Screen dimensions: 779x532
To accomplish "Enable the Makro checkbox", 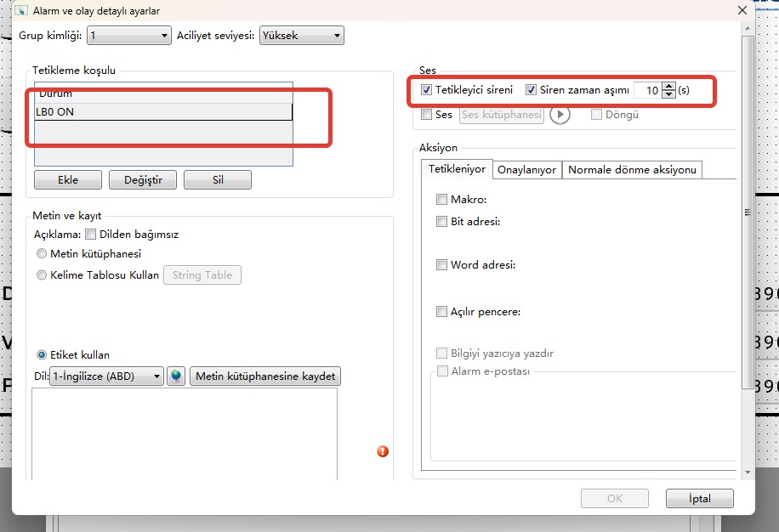I will [441, 200].
